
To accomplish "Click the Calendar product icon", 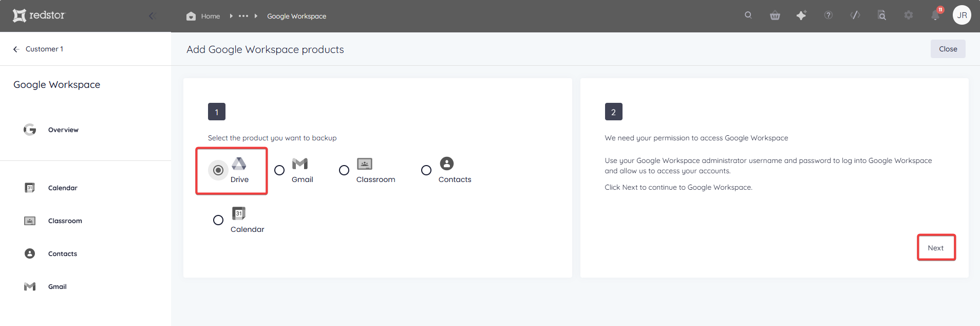I will 239,213.
